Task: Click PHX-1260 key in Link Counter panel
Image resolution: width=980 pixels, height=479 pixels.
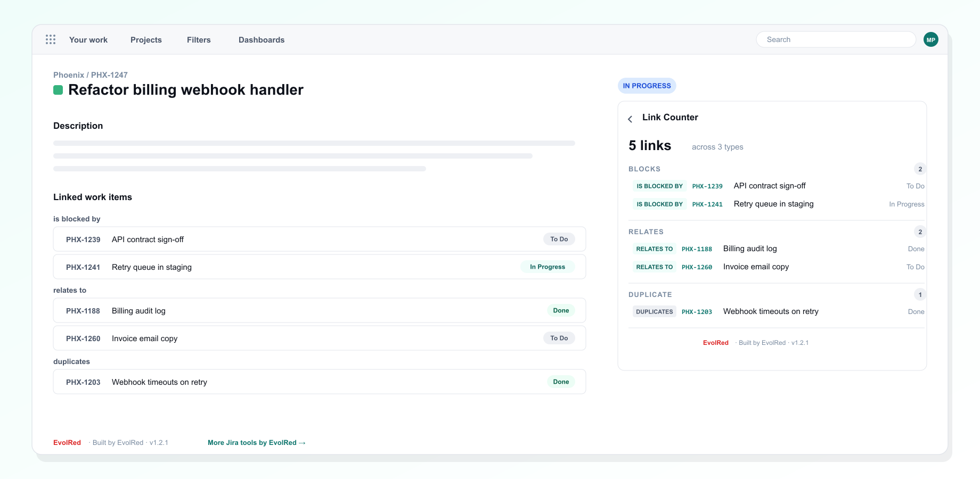Action: point(697,267)
